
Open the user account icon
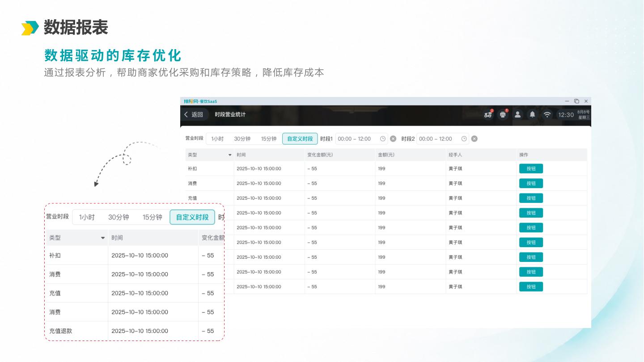[517, 114]
